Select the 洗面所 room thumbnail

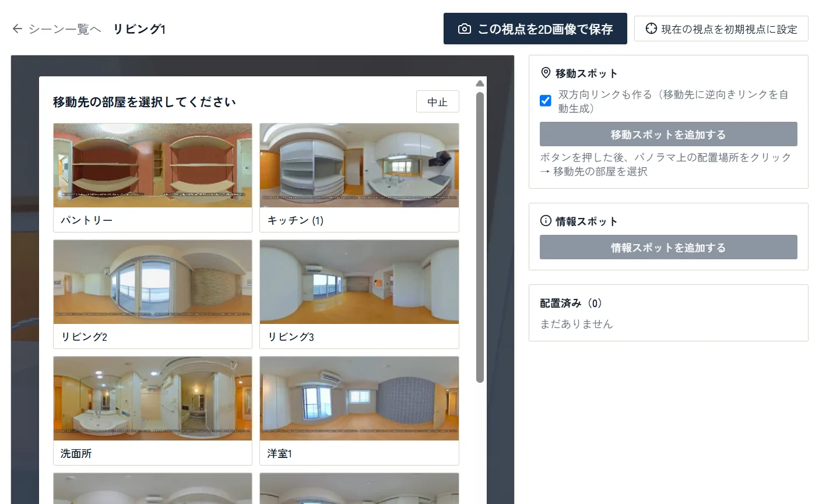[x=153, y=399]
